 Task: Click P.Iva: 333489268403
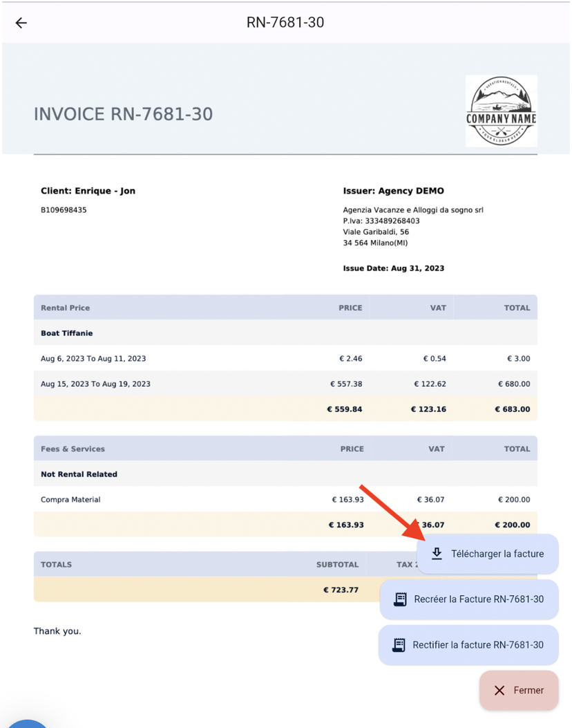coord(381,221)
